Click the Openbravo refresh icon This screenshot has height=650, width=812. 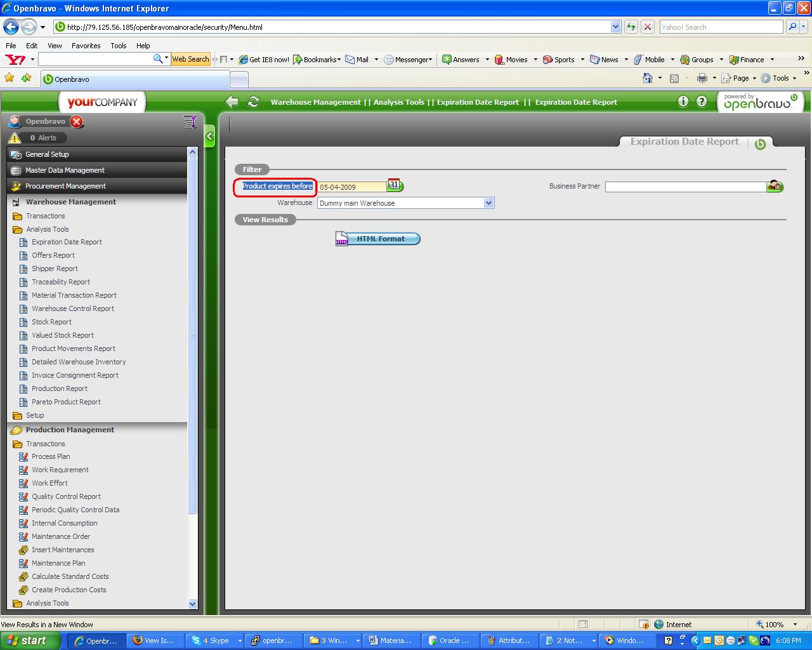point(253,102)
